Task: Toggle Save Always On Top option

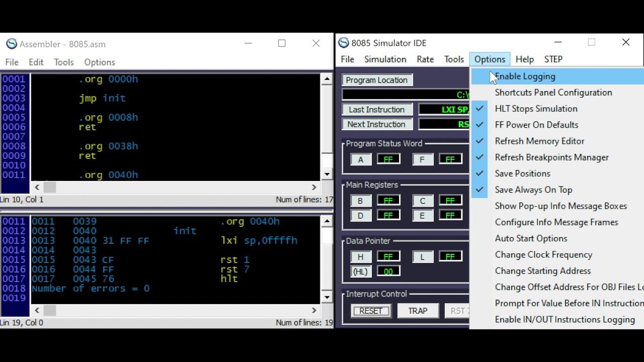Action: pyautogui.click(x=557, y=190)
